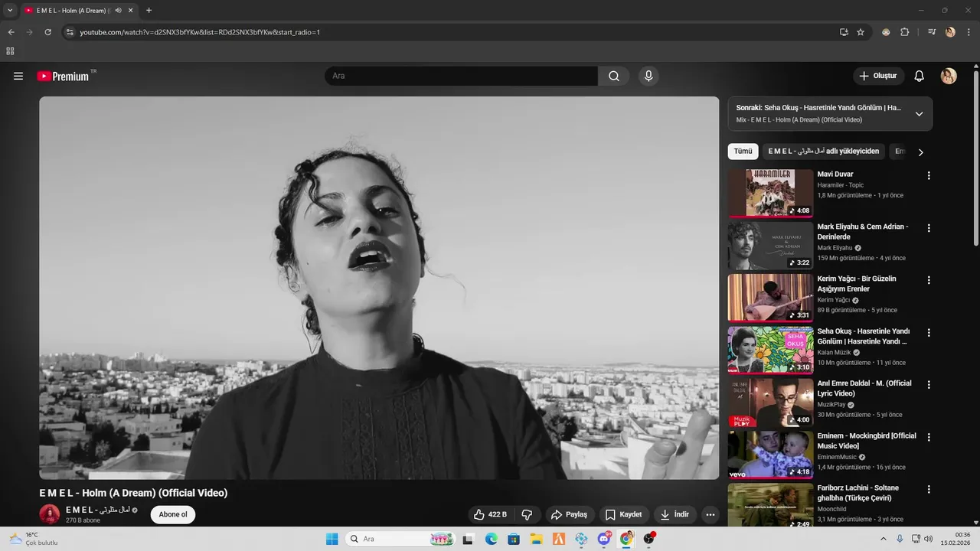Open E M E L channel avatar
This screenshot has height=551, width=980.
click(x=50, y=514)
